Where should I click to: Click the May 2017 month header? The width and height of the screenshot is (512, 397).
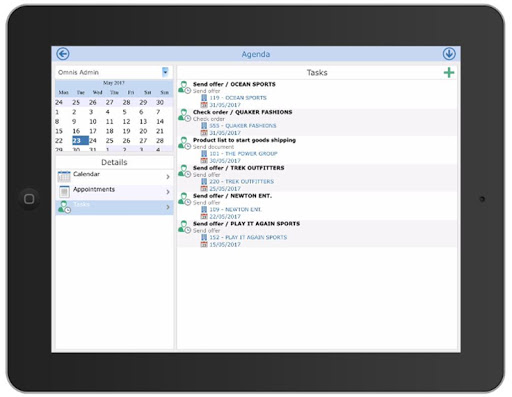pyautogui.click(x=114, y=83)
